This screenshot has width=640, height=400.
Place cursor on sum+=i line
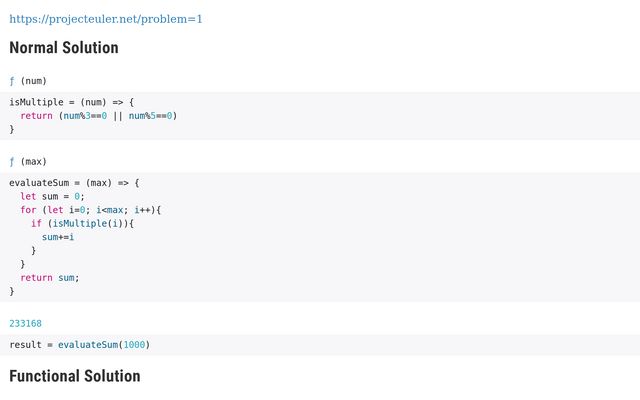pyautogui.click(x=58, y=237)
